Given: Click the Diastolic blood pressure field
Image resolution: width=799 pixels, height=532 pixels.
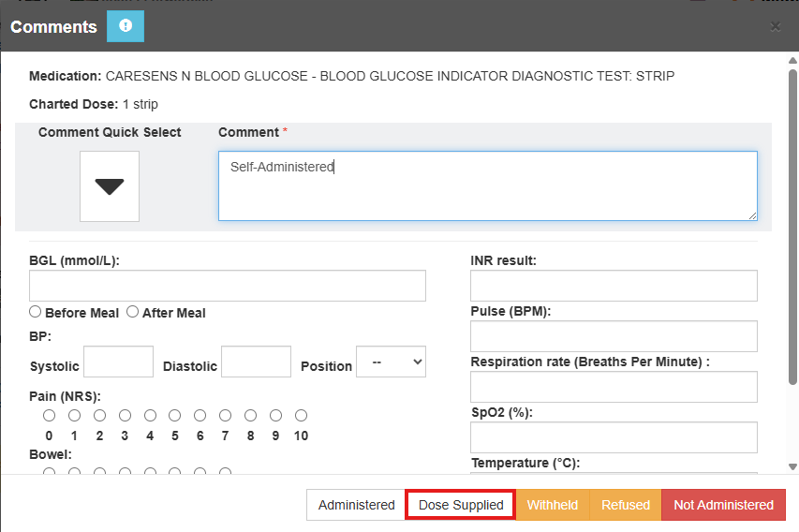Looking at the screenshot, I should point(256,362).
